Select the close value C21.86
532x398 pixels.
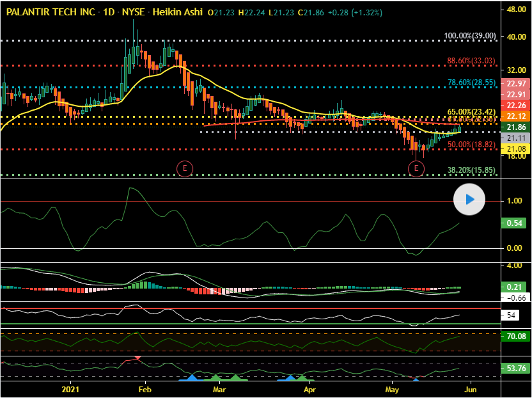click(x=311, y=13)
